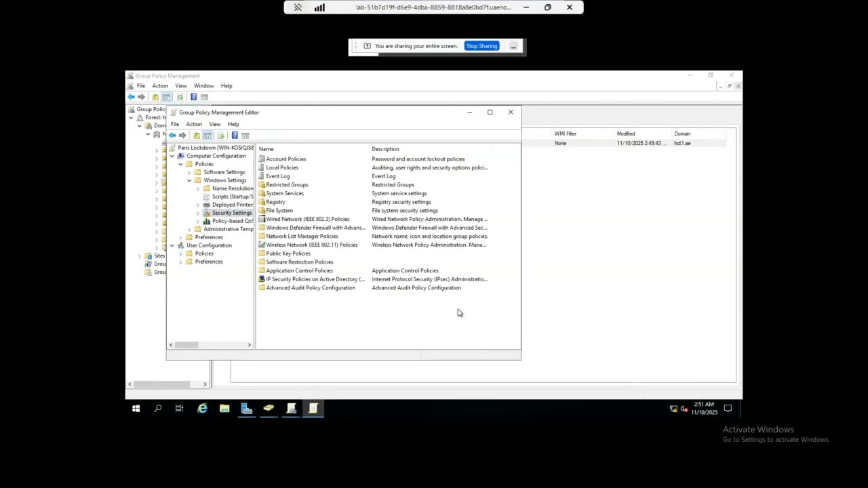The image size is (868, 488).
Task: Collapse Computer Configuration tree node
Action: click(x=172, y=156)
